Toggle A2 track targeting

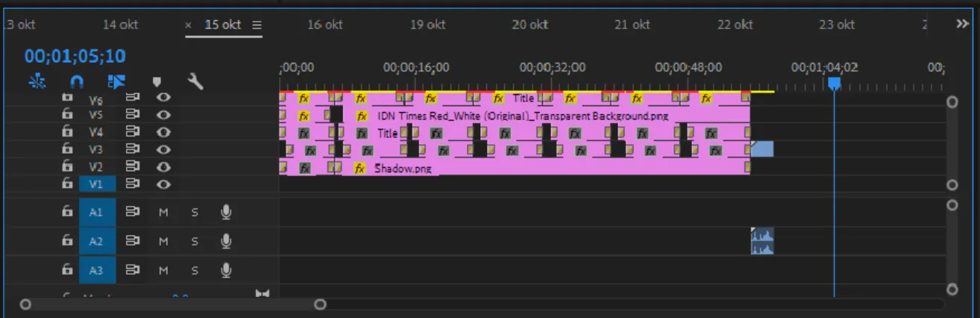tap(97, 241)
